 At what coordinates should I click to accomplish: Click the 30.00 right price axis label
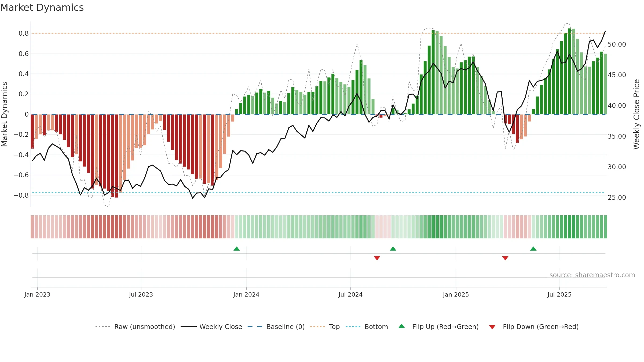point(617,167)
